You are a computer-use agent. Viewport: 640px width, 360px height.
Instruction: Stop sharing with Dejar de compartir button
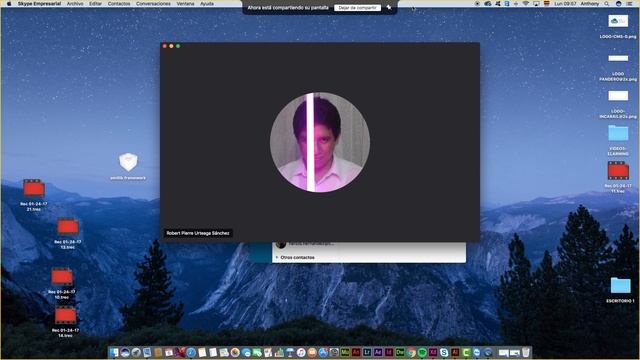coord(357,8)
